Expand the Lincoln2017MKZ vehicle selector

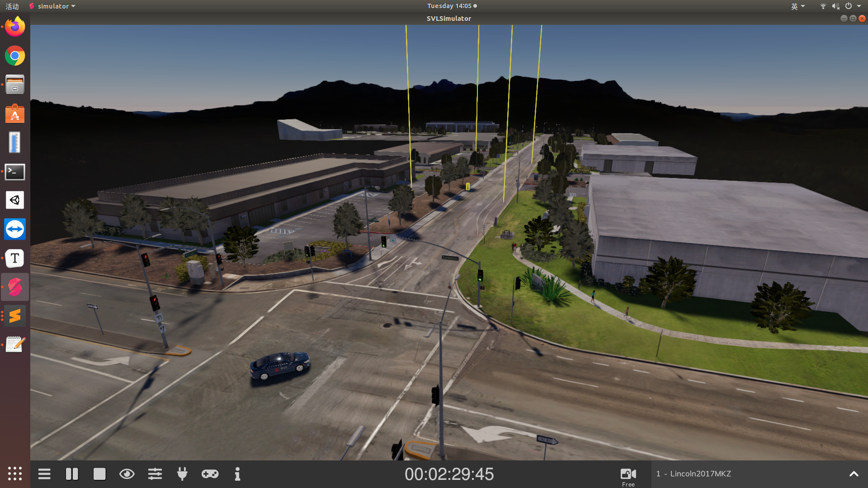point(854,474)
